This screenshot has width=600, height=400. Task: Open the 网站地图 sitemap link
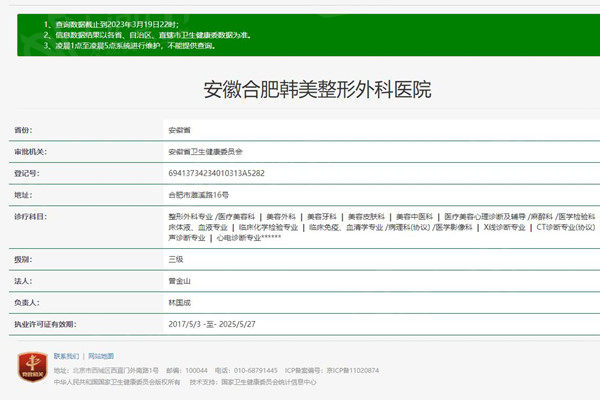pyautogui.click(x=101, y=356)
